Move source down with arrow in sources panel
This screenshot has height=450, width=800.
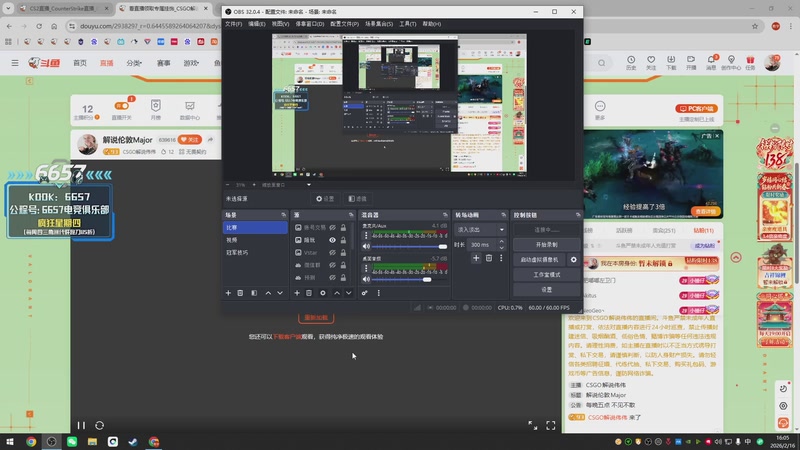click(348, 293)
